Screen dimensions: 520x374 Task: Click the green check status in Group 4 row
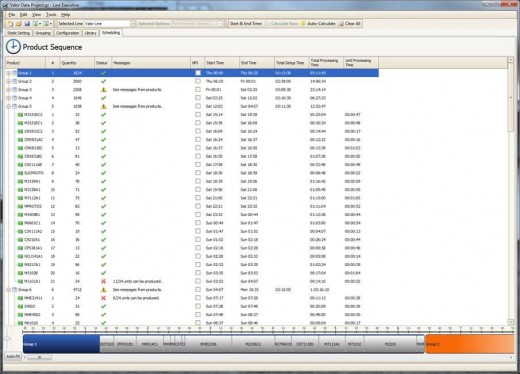pos(103,98)
